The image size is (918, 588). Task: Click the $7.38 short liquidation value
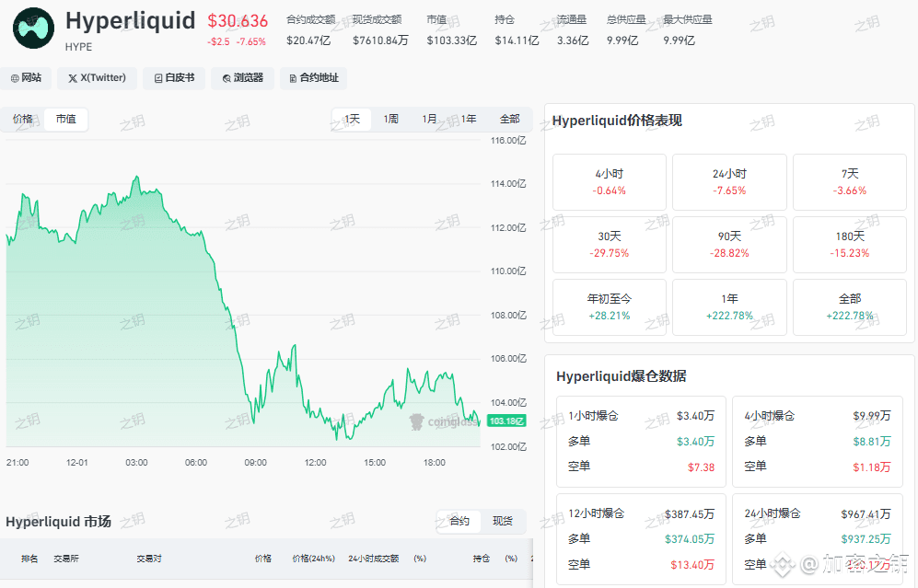click(702, 467)
